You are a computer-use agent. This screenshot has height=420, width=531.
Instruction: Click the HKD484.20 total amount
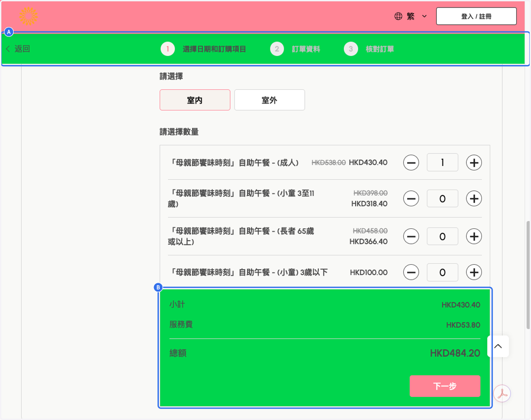tap(455, 353)
